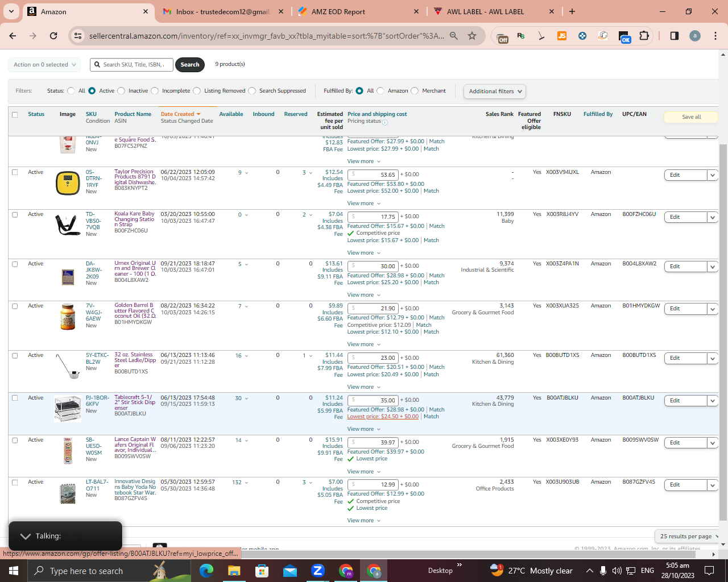This screenshot has height=582, width=728.
Task: Open File Explorer from the taskbar
Action: [x=234, y=571]
